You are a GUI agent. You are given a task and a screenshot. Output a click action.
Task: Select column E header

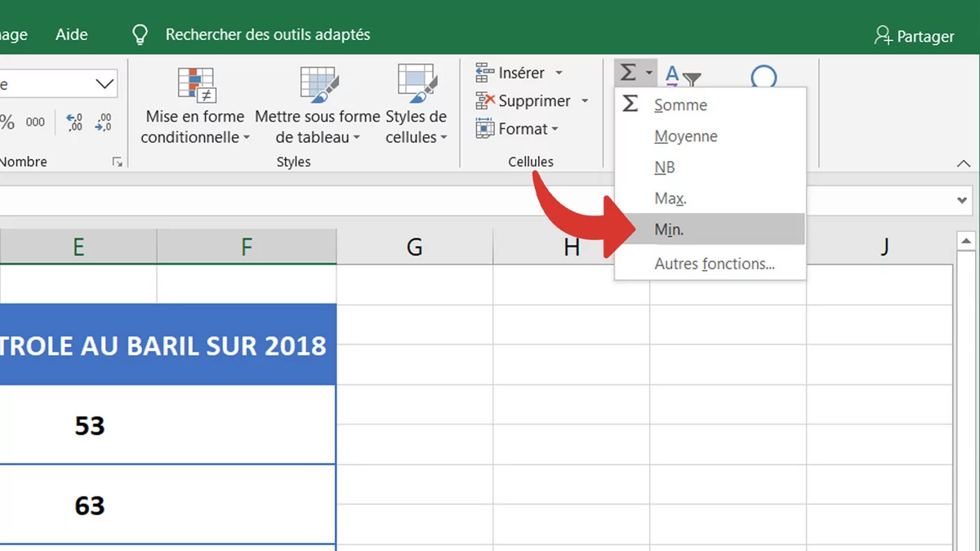tap(78, 247)
